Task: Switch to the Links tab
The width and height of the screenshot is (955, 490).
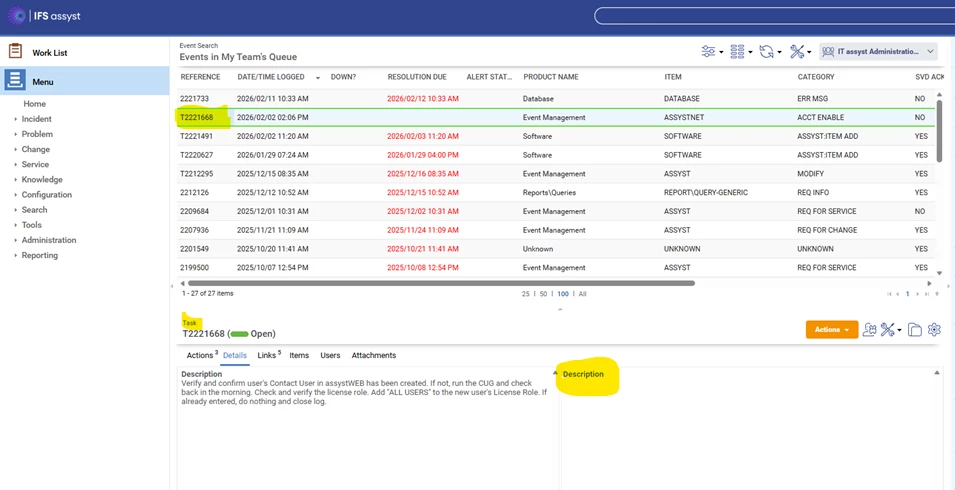Action: [267, 355]
